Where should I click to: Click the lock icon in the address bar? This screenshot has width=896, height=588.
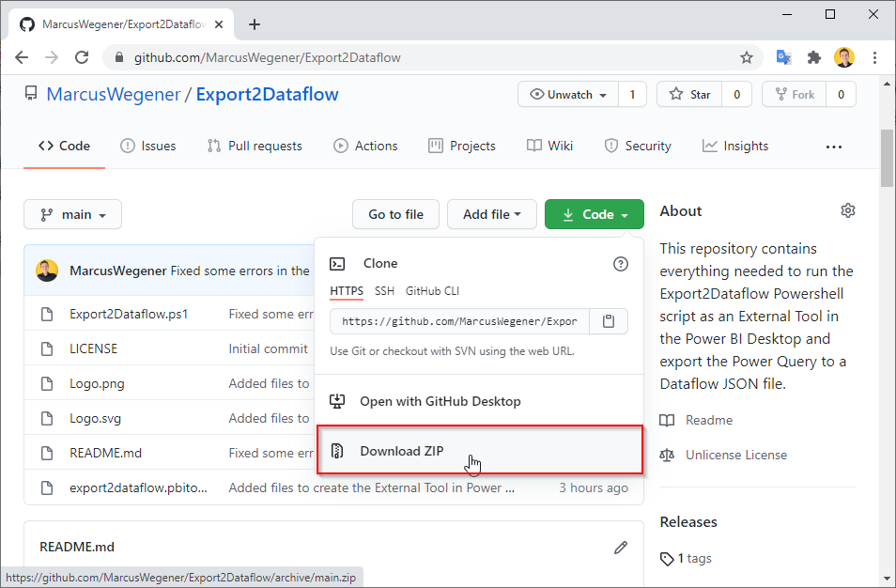coord(119,57)
